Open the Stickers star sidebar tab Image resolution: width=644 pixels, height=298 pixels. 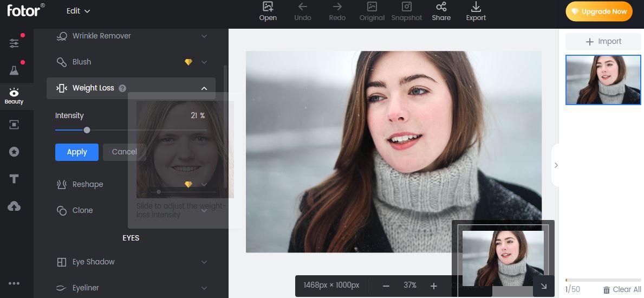14,152
